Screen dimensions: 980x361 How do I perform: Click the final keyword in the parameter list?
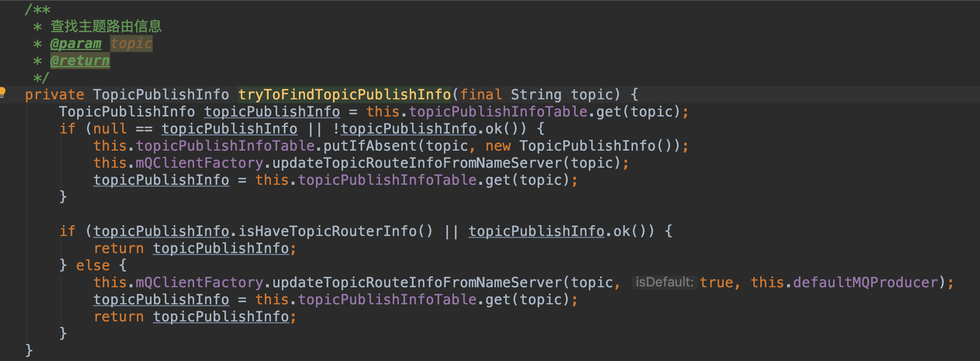[x=481, y=95]
